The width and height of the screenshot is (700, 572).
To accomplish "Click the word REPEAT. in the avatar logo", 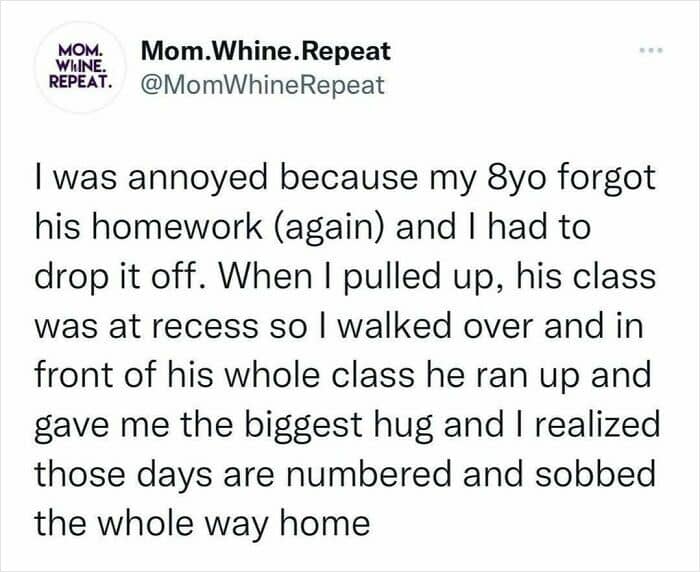I will [81, 81].
